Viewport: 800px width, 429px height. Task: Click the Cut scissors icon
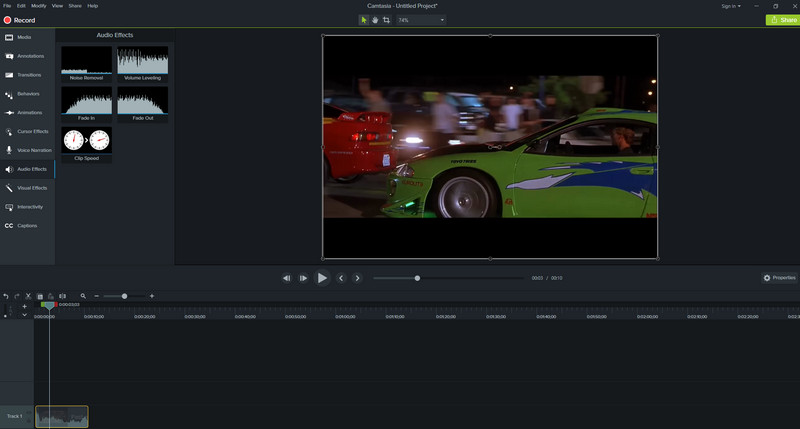(x=28, y=296)
